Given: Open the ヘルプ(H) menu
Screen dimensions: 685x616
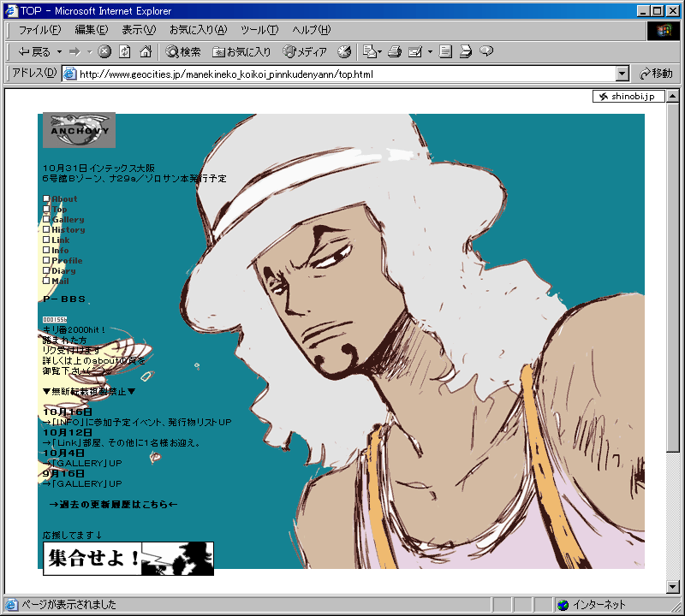Looking at the screenshot, I should coord(312,30).
